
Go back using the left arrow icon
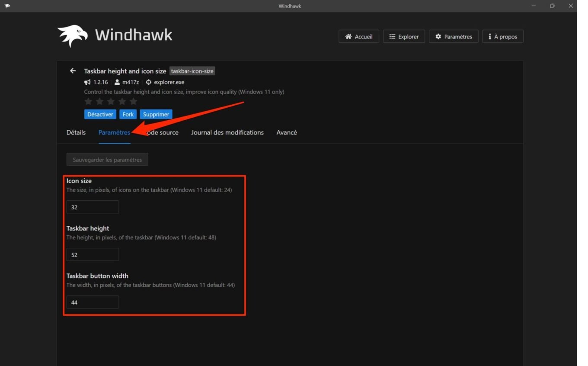(73, 71)
